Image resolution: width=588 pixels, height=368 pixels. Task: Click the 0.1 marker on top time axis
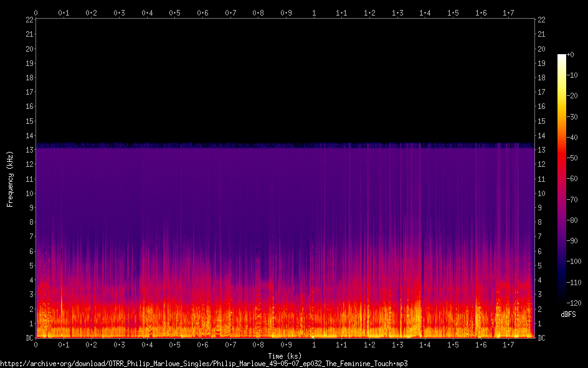pos(64,12)
